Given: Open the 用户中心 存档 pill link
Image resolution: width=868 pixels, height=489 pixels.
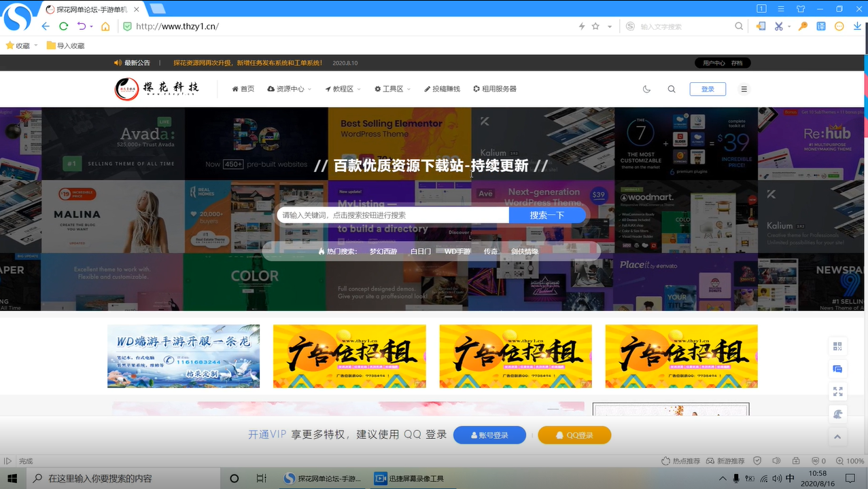Looking at the screenshot, I should point(723,62).
